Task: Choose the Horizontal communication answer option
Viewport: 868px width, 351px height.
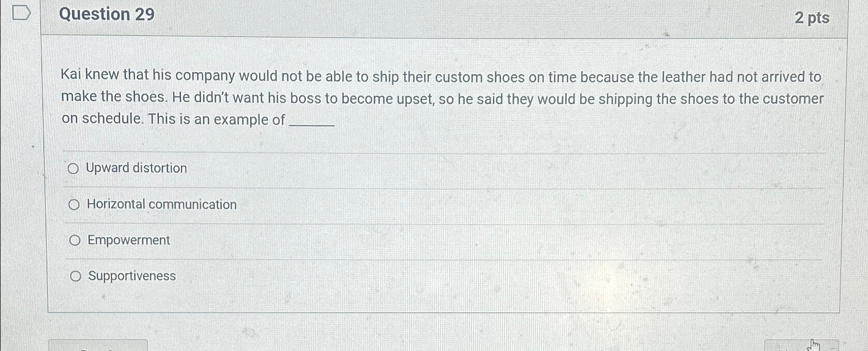Action: (x=75, y=204)
